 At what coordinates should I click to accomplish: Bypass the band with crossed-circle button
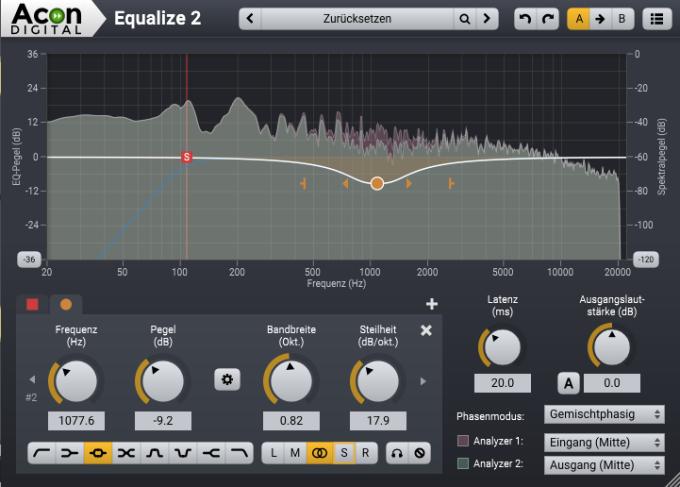419,453
